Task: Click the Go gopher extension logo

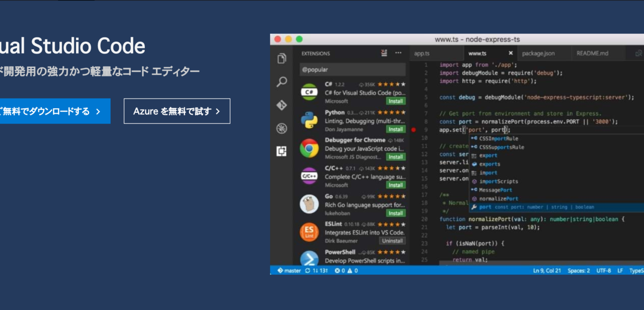Action: tap(309, 204)
